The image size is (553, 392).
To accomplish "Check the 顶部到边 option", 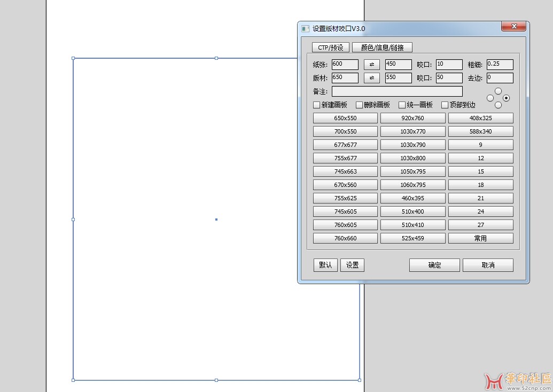I will tap(445, 105).
